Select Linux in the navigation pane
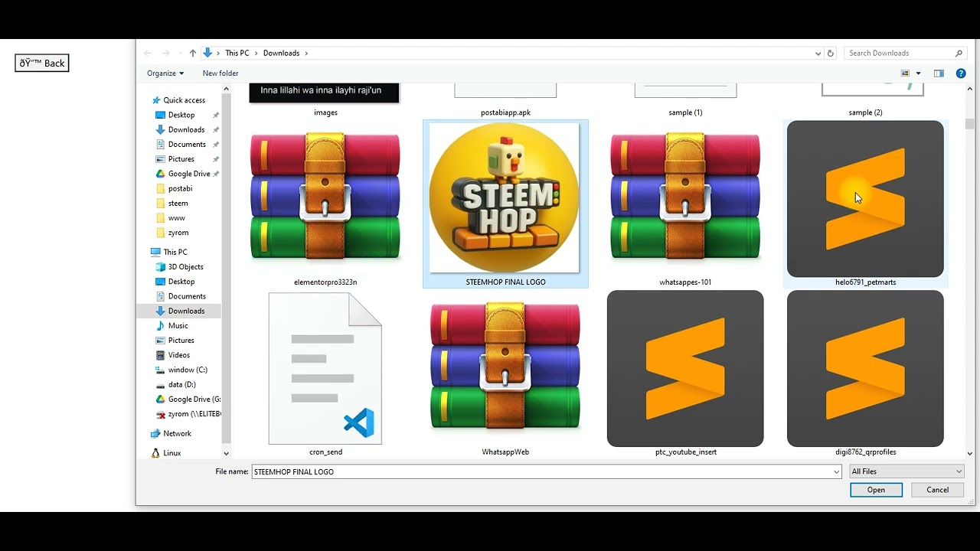This screenshot has width=980, height=551. 172,453
